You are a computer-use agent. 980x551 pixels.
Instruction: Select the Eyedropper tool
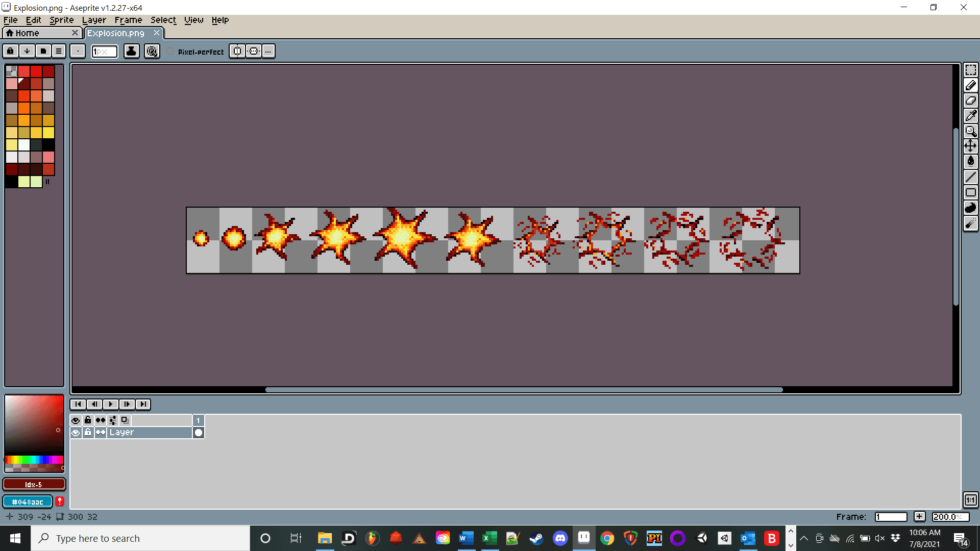coord(970,116)
